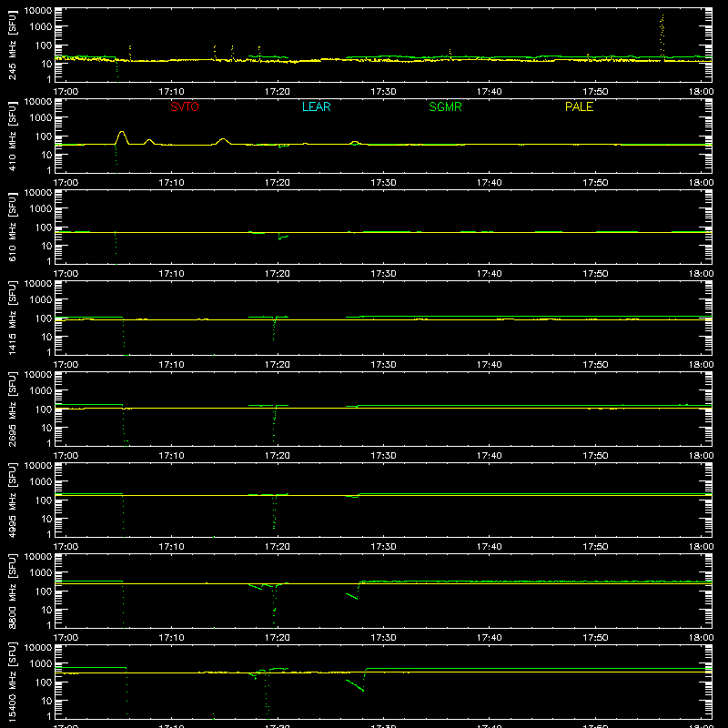Click the descending green segment near 17:28 in 15400 MHz panel
The width and height of the screenshot is (728, 728).
pyautogui.click(x=355, y=686)
